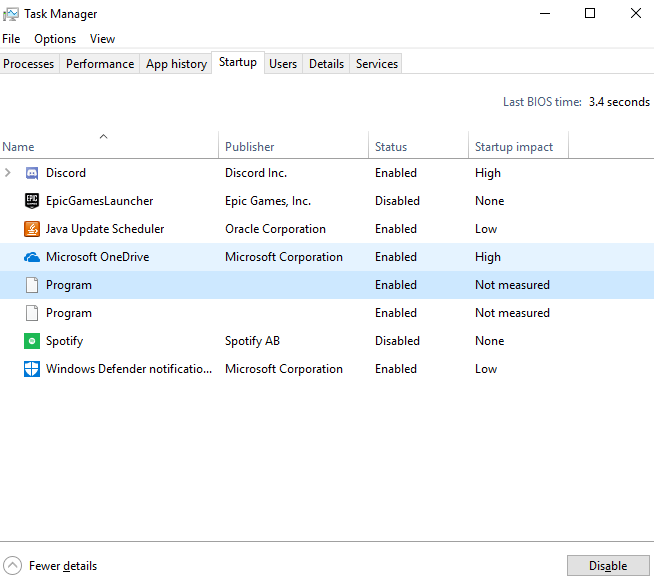The image size is (654, 586).
Task: Click the blank file icon of the highlighted Program row
Action: pos(32,285)
